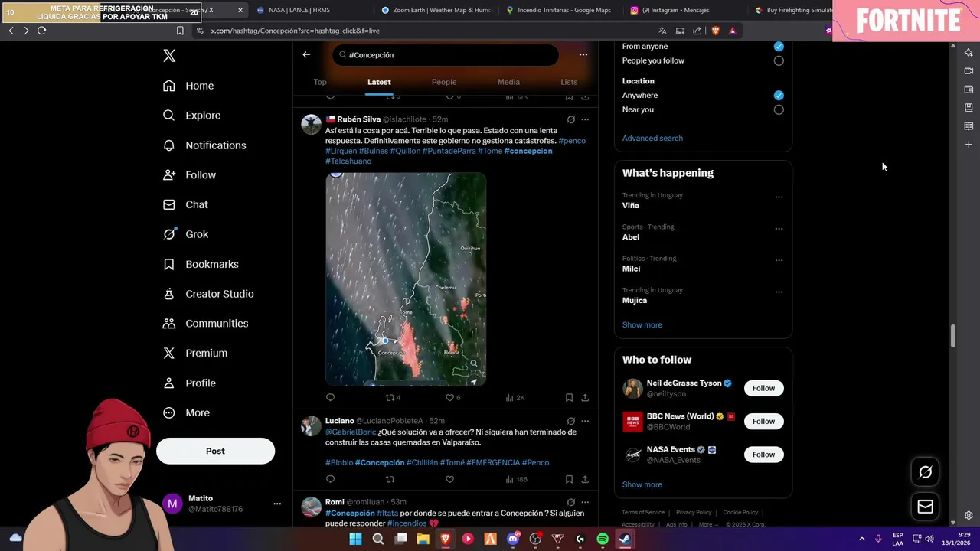Image resolution: width=980 pixels, height=551 pixels.
Task: Switch to the Media tab
Action: coord(508,82)
